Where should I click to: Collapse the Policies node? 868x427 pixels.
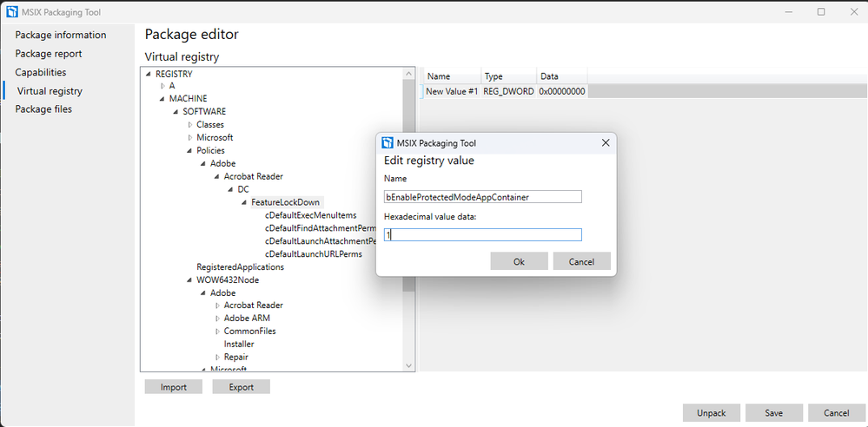[190, 150]
